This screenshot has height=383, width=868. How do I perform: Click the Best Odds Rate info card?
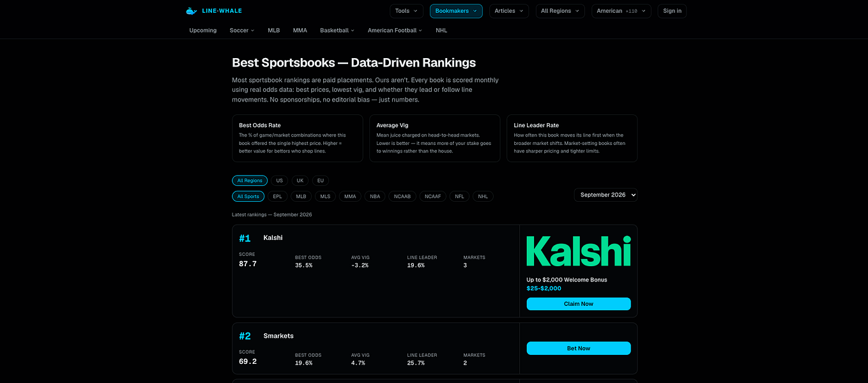pyautogui.click(x=297, y=138)
